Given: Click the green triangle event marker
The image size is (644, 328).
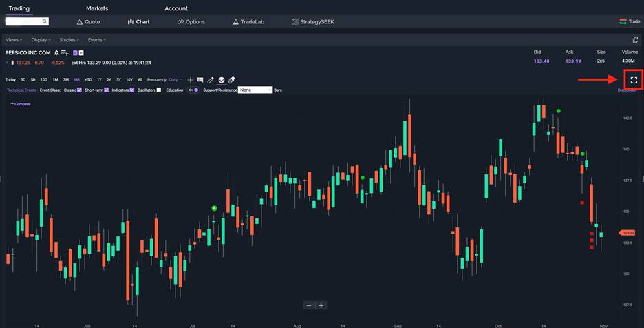Looking at the screenshot, I should [x=214, y=209].
